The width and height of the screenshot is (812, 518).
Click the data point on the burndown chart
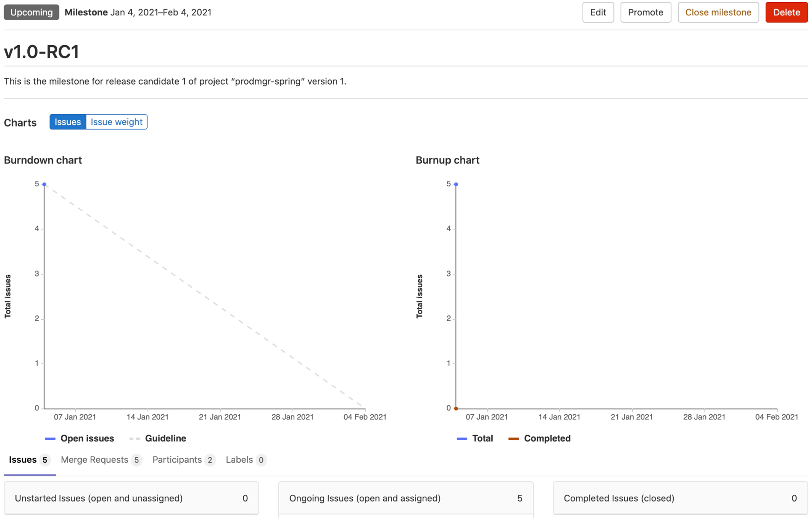tap(44, 184)
